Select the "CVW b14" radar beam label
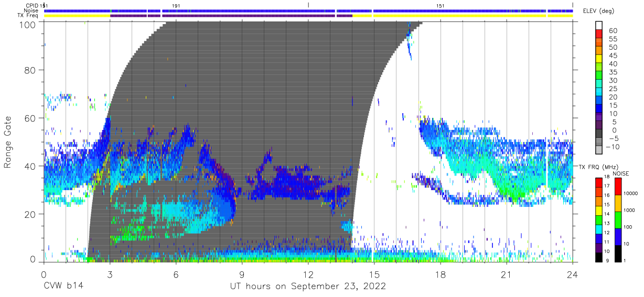 click(63, 286)
